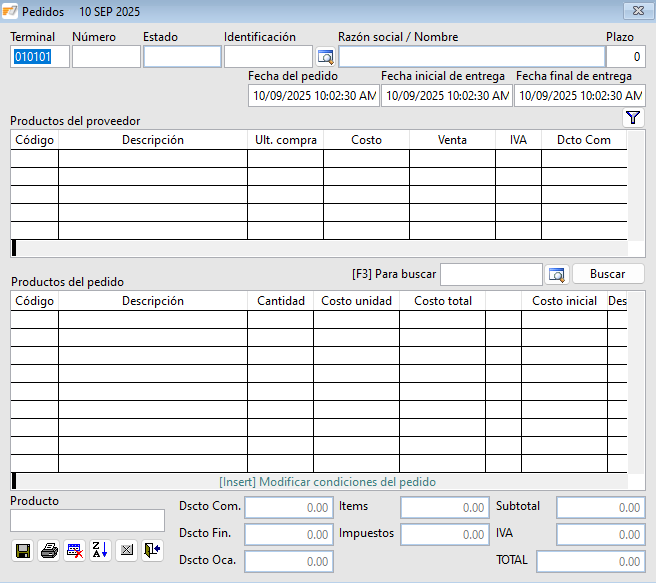Click the cancel icon with crossed box
Image resolution: width=656 pixels, height=583 pixels.
click(x=126, y=550)
